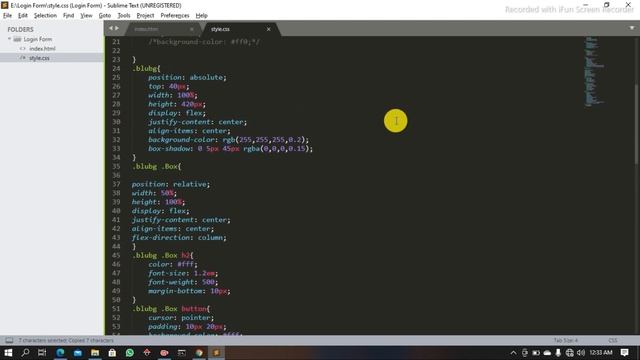Open the clock showing 12:33 AM
Screen dimensions: 640x360
601,353
